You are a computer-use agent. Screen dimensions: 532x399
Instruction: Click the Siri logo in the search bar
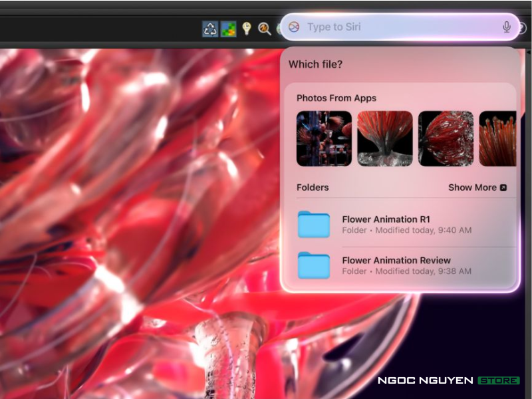point(294,27)
